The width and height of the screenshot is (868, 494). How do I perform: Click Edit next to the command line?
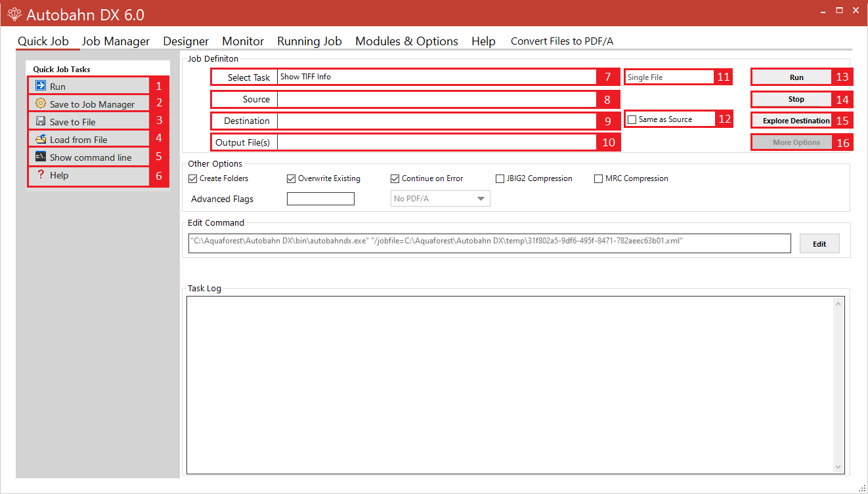819,243
